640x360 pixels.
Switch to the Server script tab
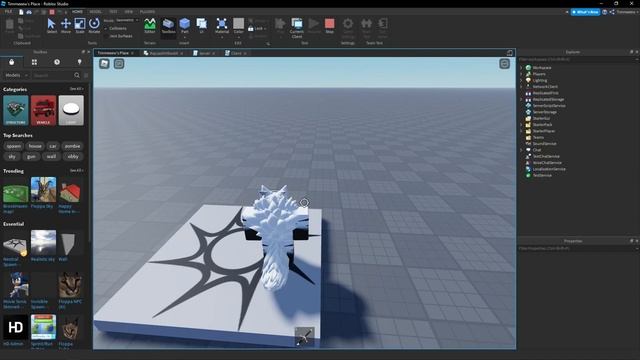point(204,53)
